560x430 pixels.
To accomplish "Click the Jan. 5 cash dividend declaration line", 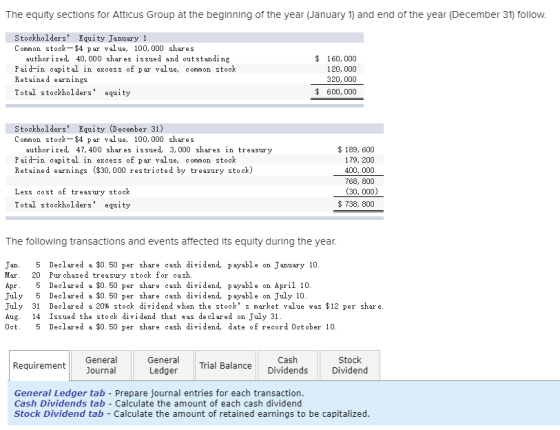I will pyautogui.click(x=162, y=265).
